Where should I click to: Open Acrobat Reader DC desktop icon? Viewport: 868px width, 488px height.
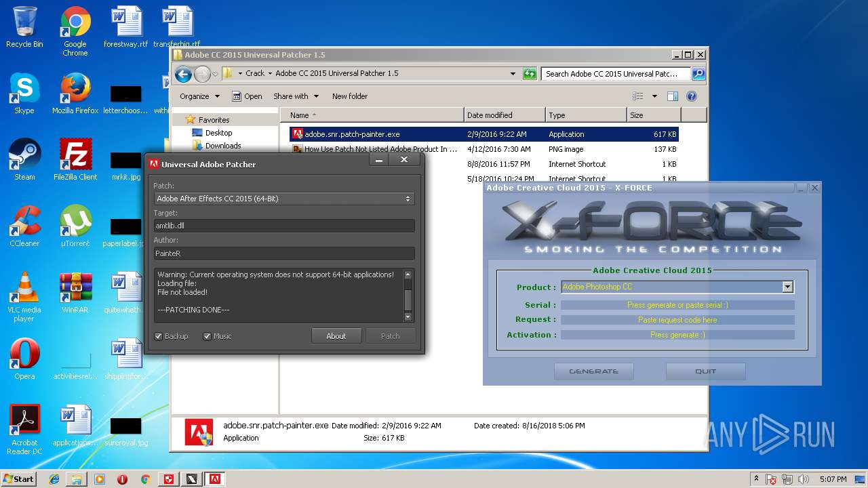[24, 430]
